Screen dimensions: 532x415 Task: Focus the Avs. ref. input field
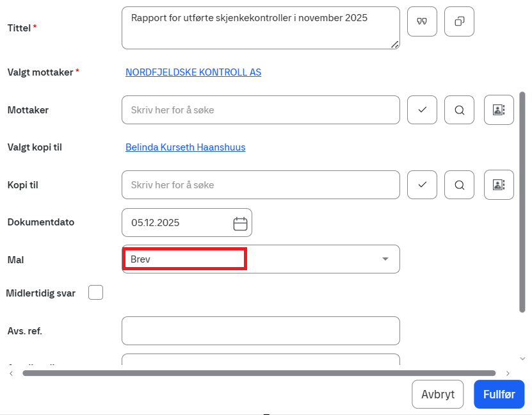(x=260, y=330)
